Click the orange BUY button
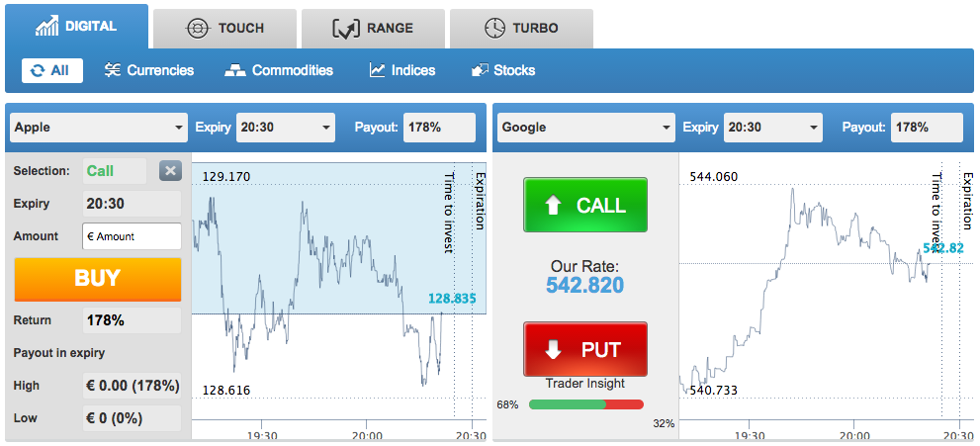This screenshot has height=446, width=980. tap(98, 279)
